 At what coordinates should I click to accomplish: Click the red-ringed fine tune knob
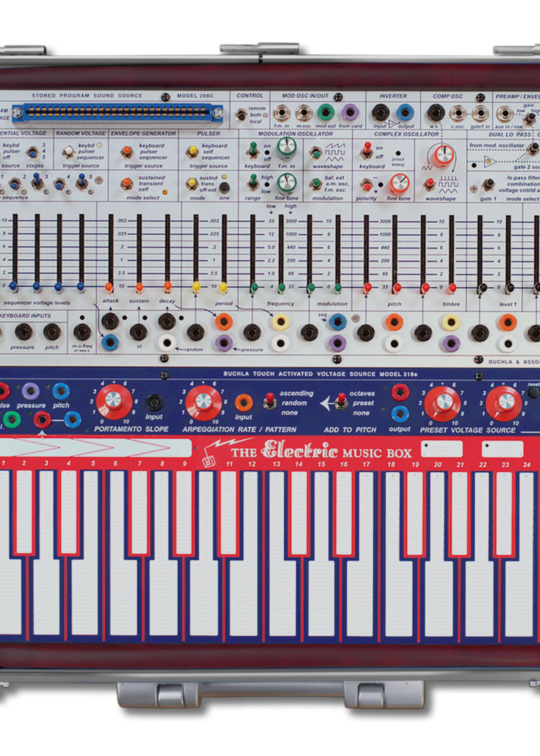coord(399,184)
